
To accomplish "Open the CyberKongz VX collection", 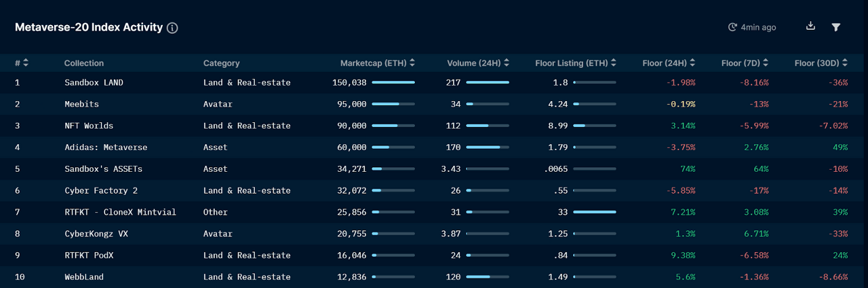I will pos(96,234).
